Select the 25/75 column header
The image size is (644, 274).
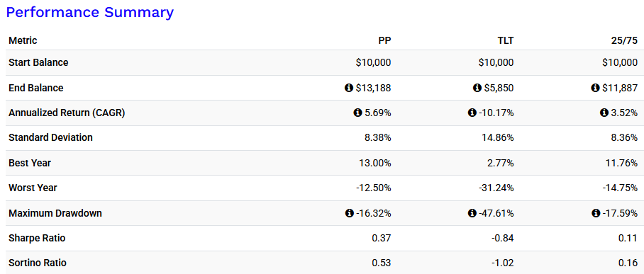coord(626,40)
